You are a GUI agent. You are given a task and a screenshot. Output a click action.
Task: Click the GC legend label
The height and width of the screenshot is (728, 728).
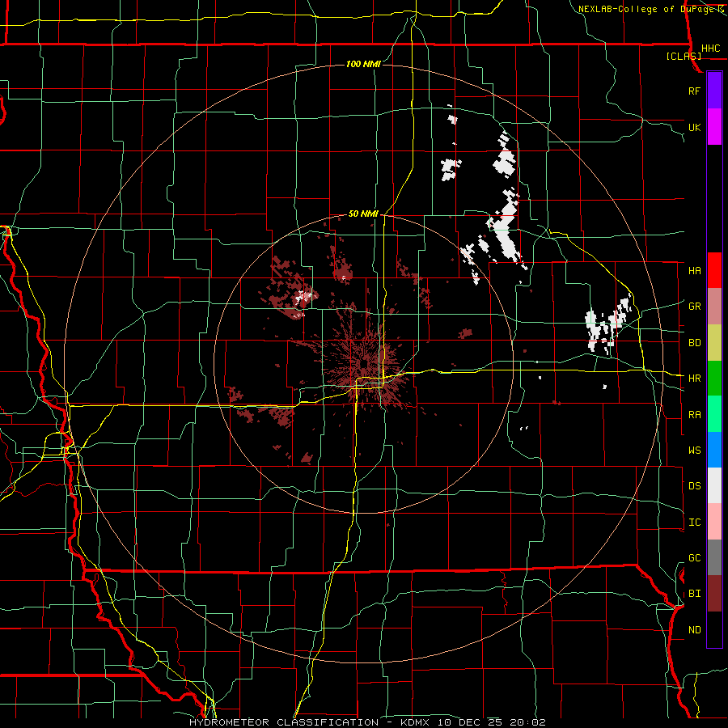click(x=695, y=557)
